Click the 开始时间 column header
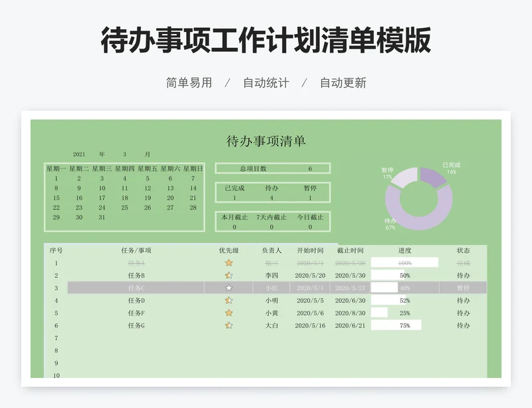 click(310, 250)
